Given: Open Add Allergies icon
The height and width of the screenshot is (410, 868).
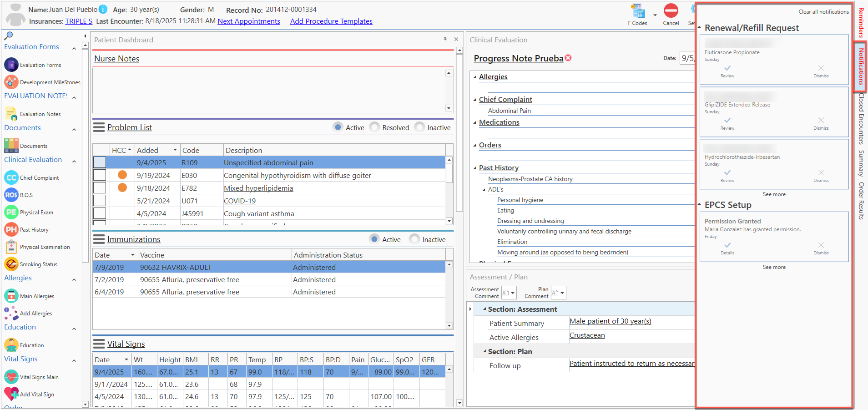Looking at the screenshot, I should tap(11, 313).
